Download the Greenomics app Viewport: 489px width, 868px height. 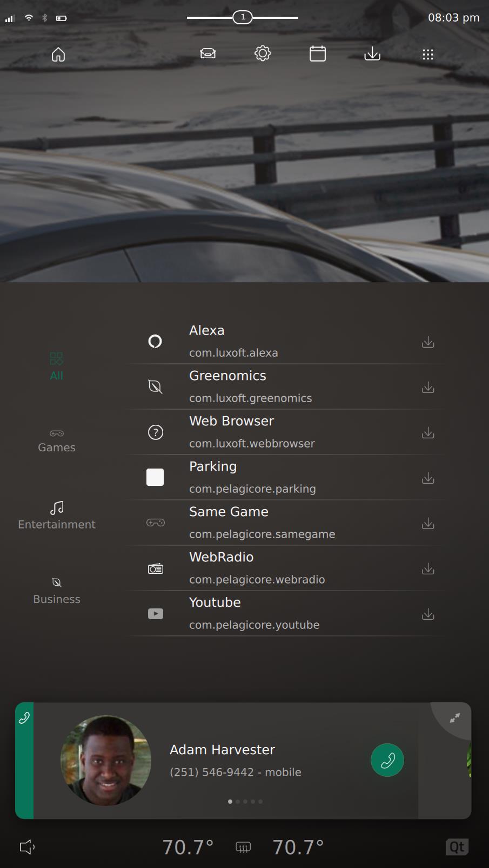tap(428, 388)
